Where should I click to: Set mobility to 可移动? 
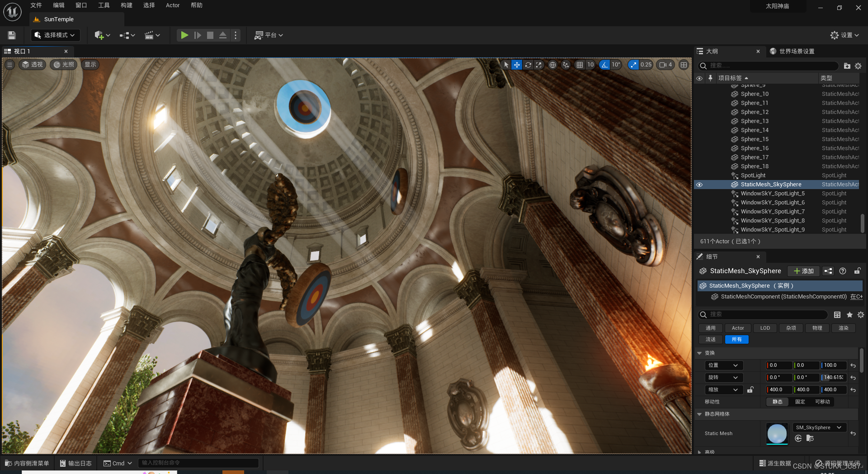(x=822, y=402)
